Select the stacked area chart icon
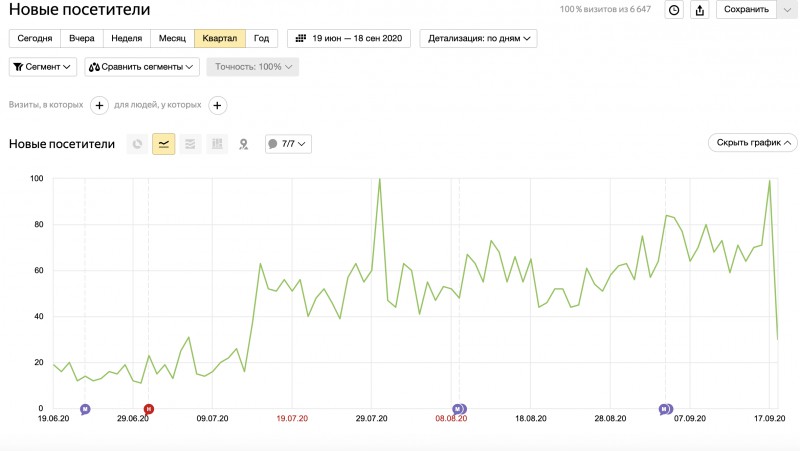The image size is (800, 451). pos(190,144)
